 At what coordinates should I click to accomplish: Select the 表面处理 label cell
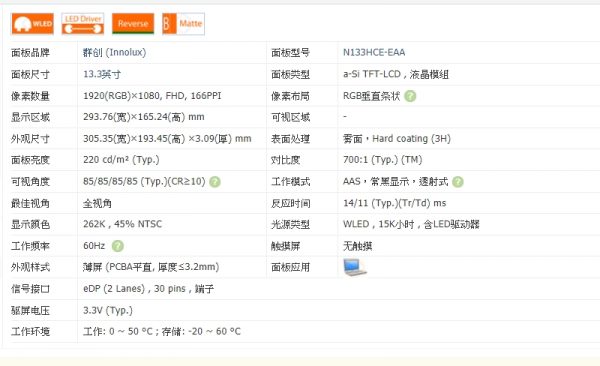[x=290, y=139]
